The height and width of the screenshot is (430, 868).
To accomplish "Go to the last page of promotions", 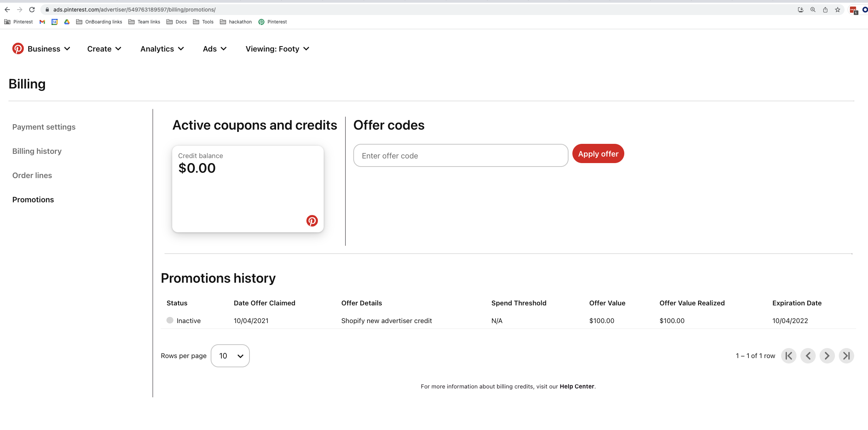I will [x=846, y=356].
